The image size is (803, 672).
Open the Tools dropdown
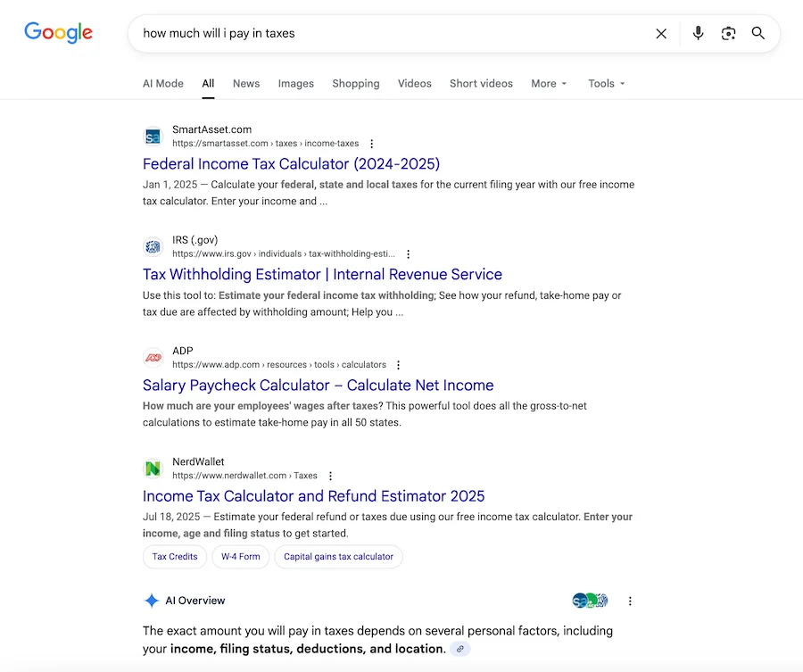click(605, 83)
